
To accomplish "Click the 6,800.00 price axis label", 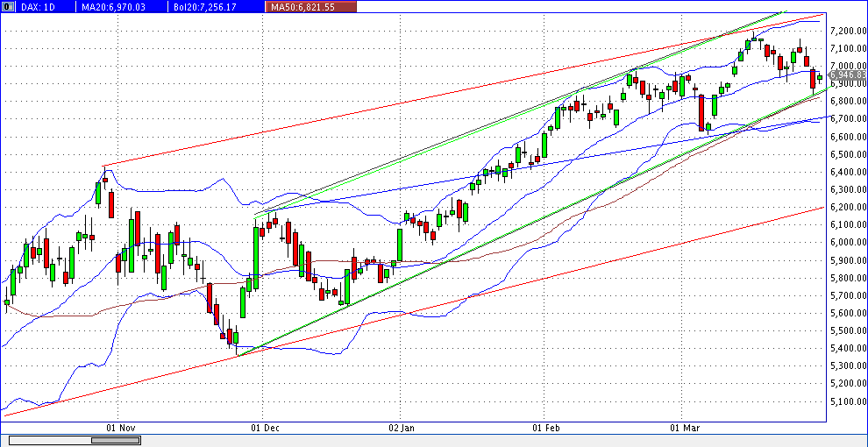I will 848,102.
